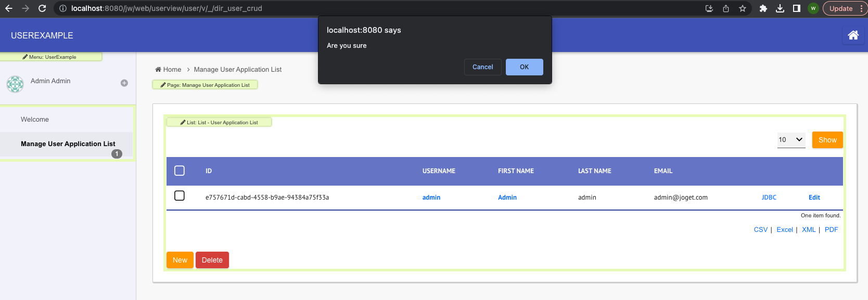Screen dimensions: 868x300
Task: Open page size dropdown showing 10
Action: tap(791, 140)
